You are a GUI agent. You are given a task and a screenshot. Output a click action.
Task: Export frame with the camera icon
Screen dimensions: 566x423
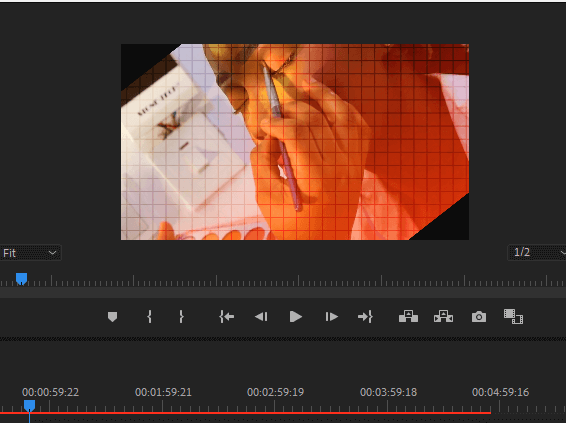tap(479, 317)
